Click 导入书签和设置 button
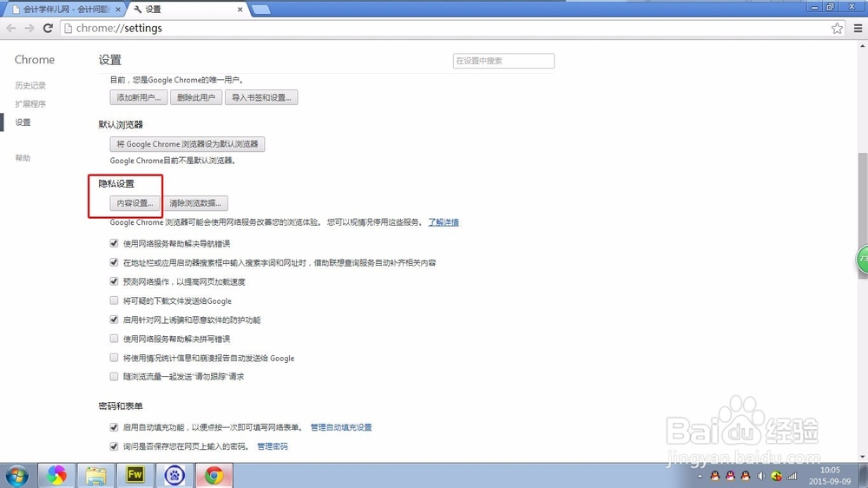The width and height of the screenshot is (868, 488). 261,97
